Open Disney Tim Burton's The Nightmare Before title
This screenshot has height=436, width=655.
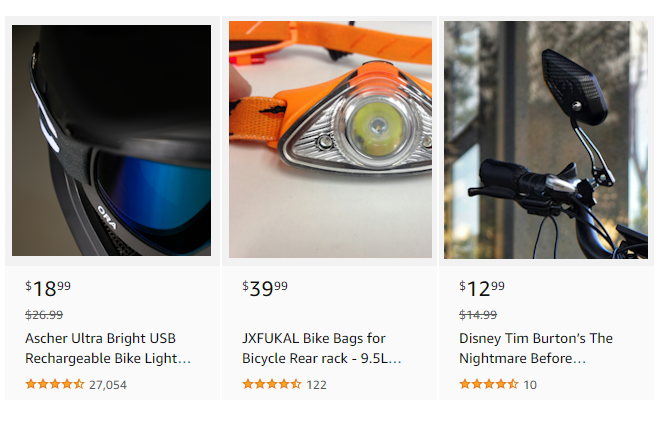[x=536, y=348]
